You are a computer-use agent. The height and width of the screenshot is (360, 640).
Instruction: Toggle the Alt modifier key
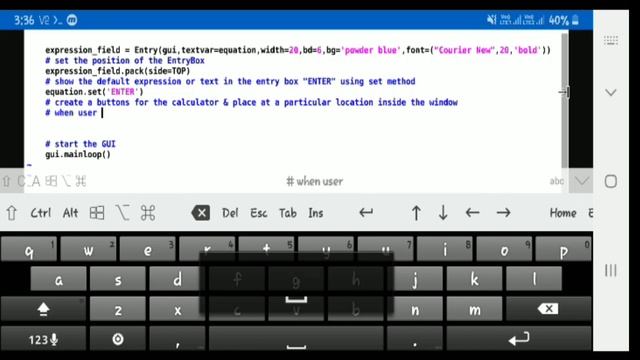tap(70, 213)
